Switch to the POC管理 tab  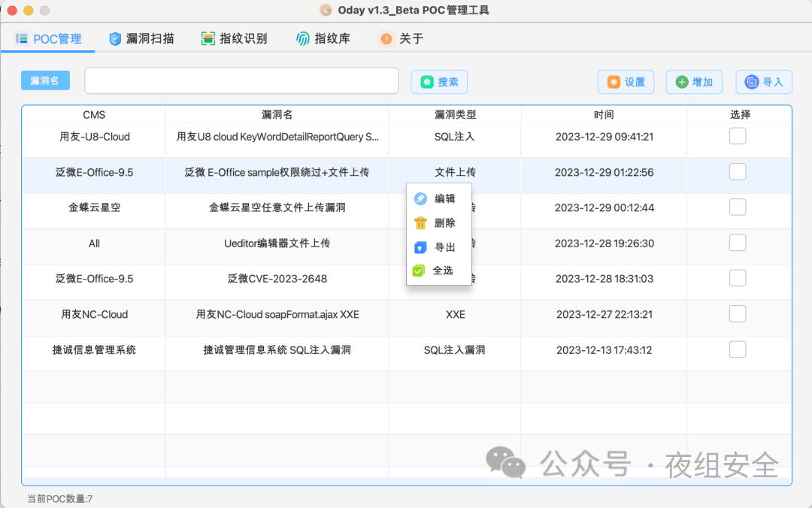pyautogui.click(x=49, y=39)
